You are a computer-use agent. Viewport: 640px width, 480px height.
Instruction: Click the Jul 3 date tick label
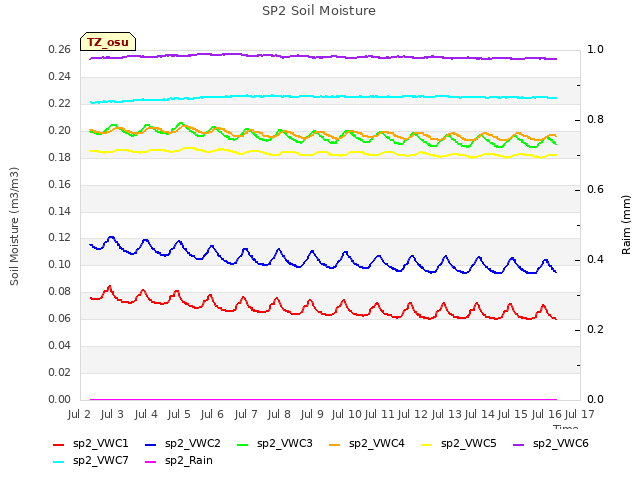click(112, 415)
